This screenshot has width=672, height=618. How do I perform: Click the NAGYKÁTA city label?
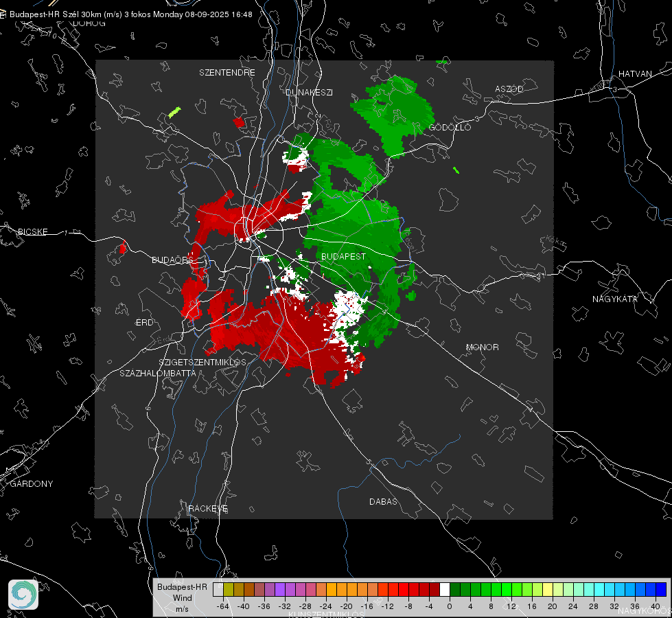[614, 299]
